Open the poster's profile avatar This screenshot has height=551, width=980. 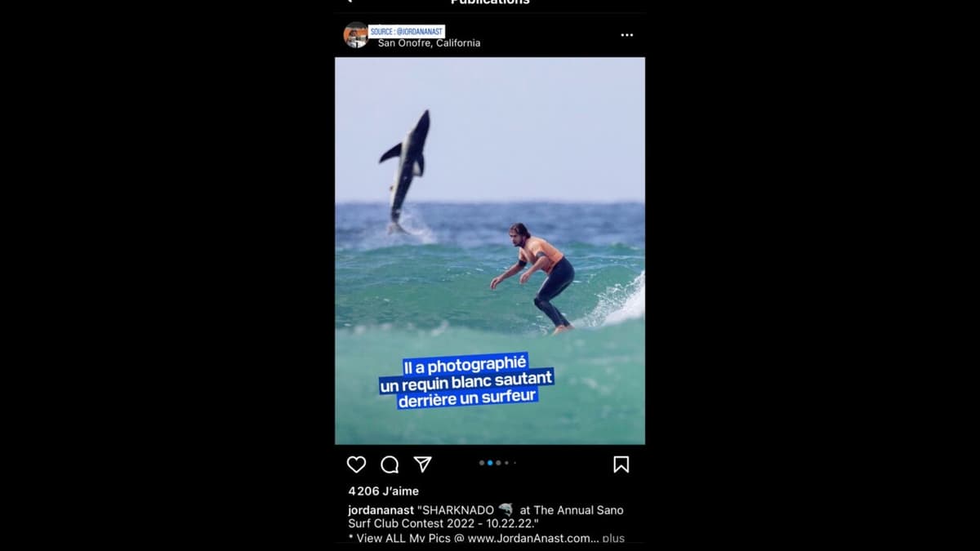tap(356, 35)
